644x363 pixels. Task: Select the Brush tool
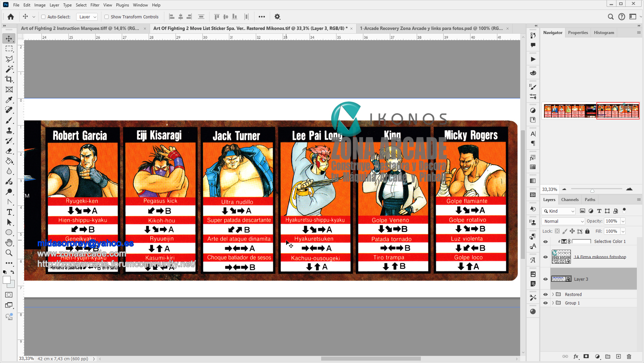click(9, 120)
